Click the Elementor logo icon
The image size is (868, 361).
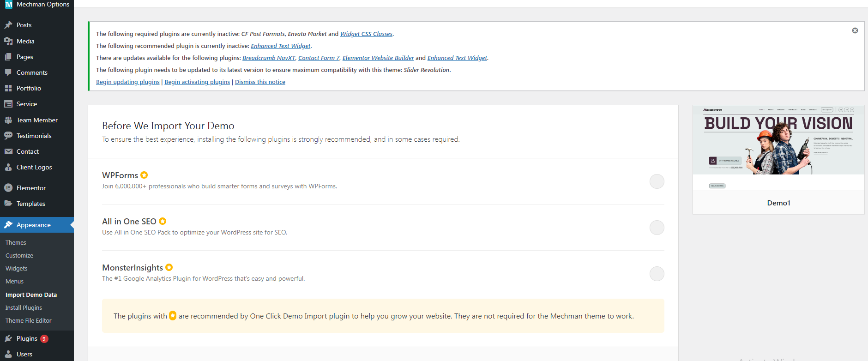pyautogui.click(x=8, y=188)
